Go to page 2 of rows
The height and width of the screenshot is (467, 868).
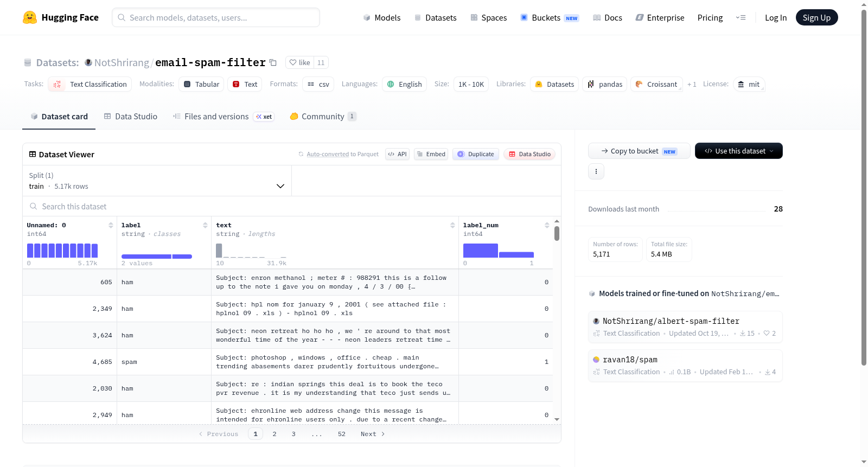(275, 434)
